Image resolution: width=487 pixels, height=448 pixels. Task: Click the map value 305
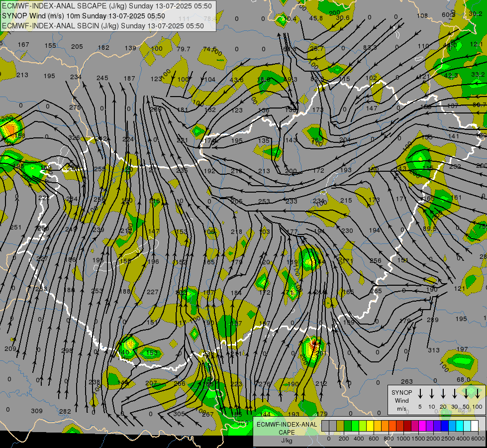(x=179, y=414)
